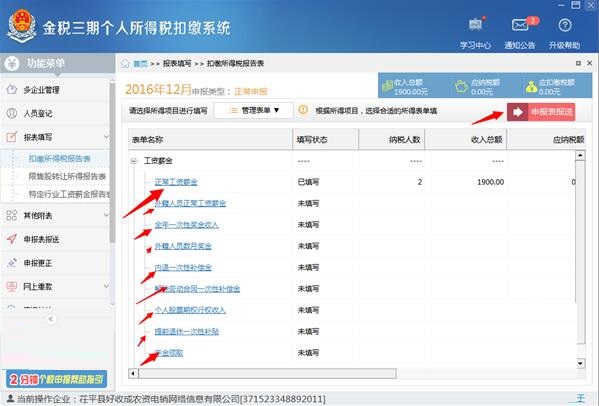The width and height of the screenshot is (599, 406).
Task: Click the 报表填写 edit icon
Action: (x=12, y=137)
